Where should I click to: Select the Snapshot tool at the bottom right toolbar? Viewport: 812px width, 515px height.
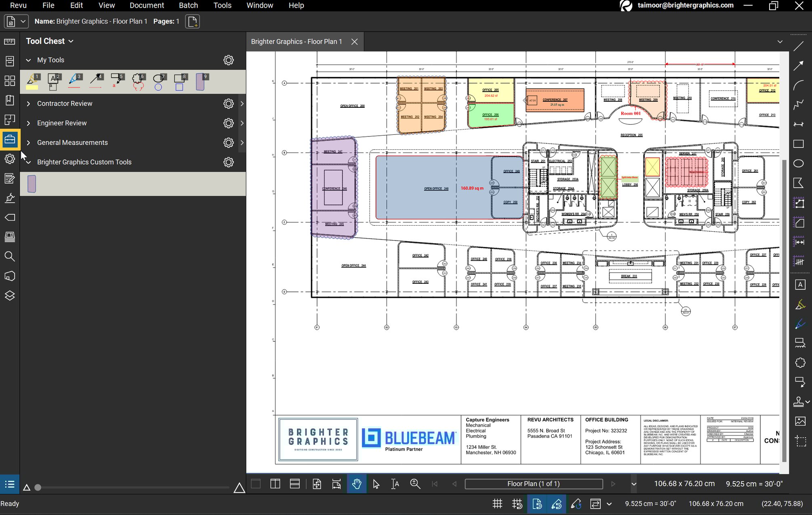click(x=800, y=441)
